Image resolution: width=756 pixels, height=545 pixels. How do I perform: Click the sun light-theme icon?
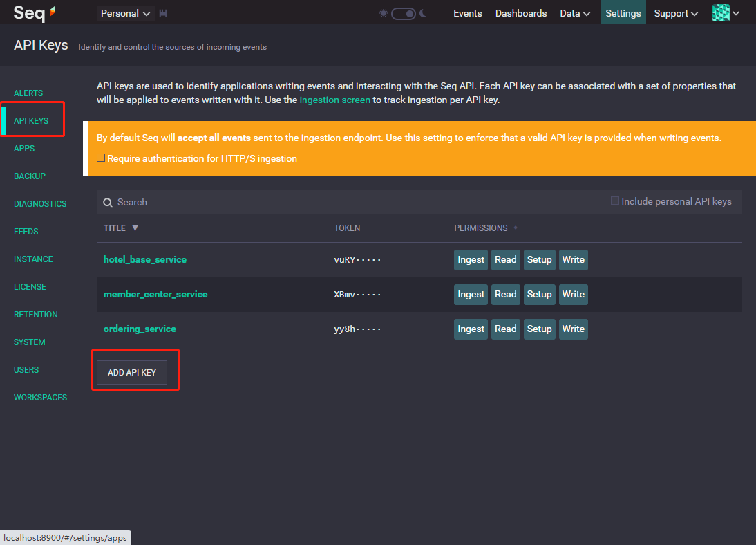click(x=384, y=14)
